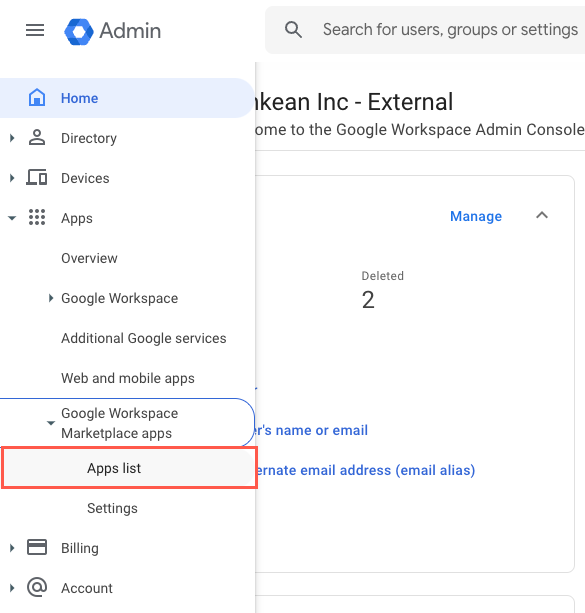The height and width of the screenshot is (613, 585).
Task: Select Home in the sidebar
Action: [x=126, y=98]
